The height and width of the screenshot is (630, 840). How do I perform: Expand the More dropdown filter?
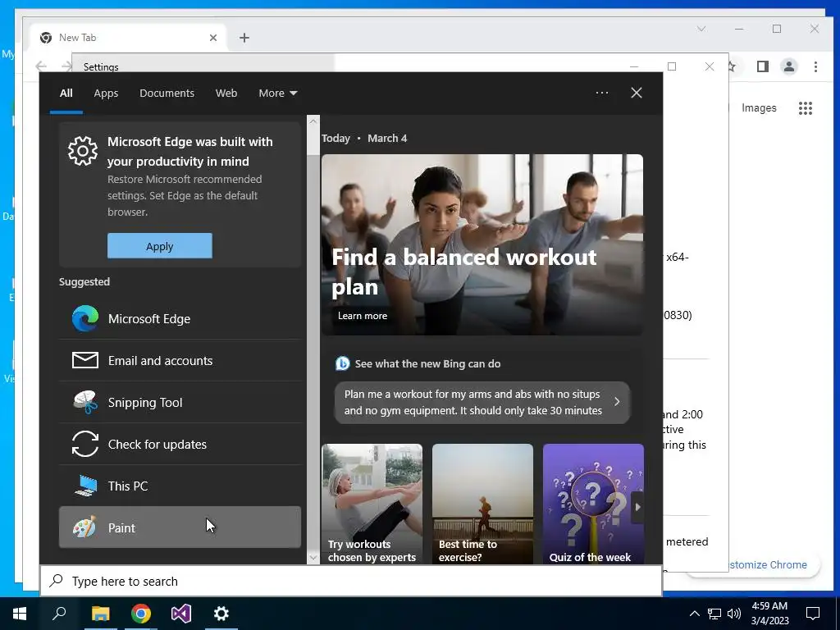[x=277, y=94]
